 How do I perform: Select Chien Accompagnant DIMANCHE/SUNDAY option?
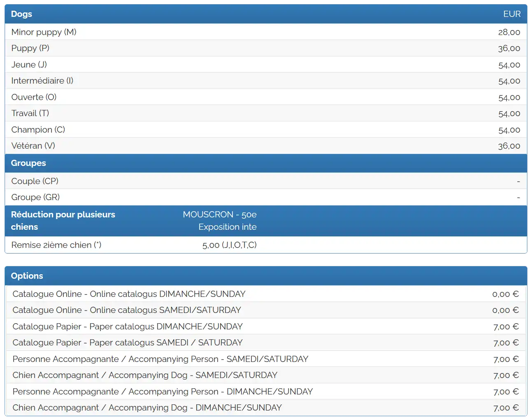(147, 408)
